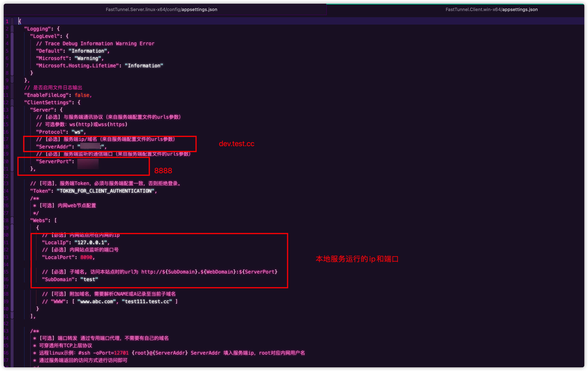Click the test111.test.cc domain entry
Viewport: 588px width, 371px height.
tap(147, 301)
